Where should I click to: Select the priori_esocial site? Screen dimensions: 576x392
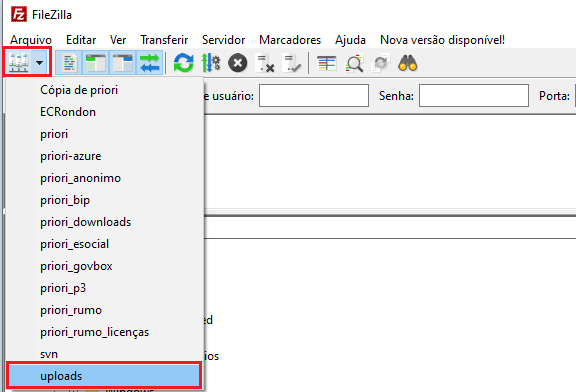tap(105, 244)
